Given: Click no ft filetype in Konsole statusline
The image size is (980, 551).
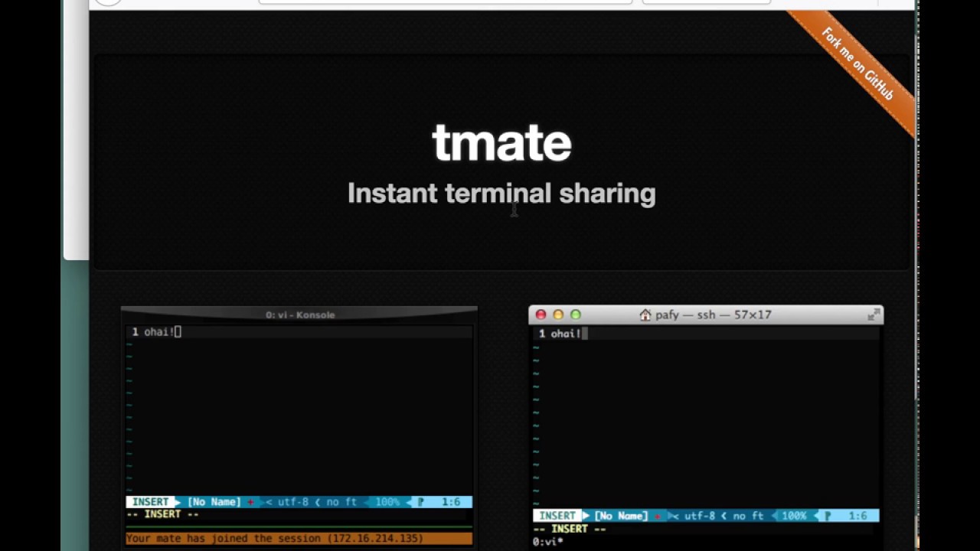Looking at the screenshot, I should pos(341,502).
